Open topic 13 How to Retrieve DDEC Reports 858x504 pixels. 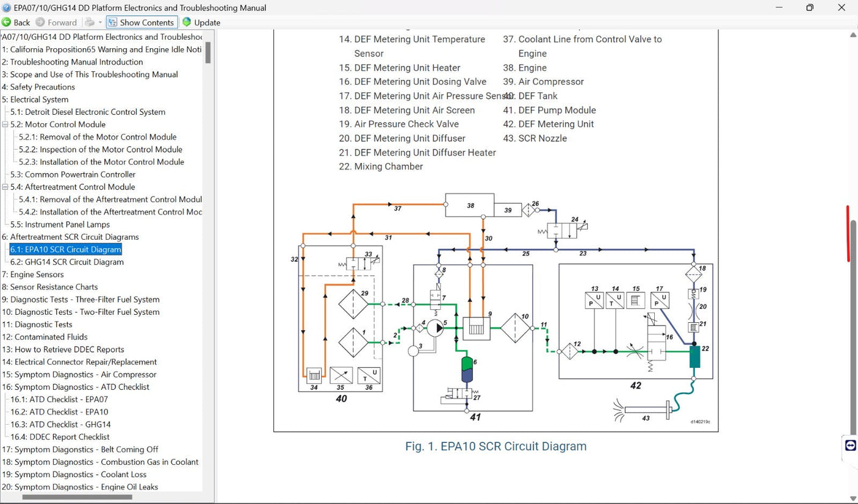pyautogui.click(x=63, y=349)
